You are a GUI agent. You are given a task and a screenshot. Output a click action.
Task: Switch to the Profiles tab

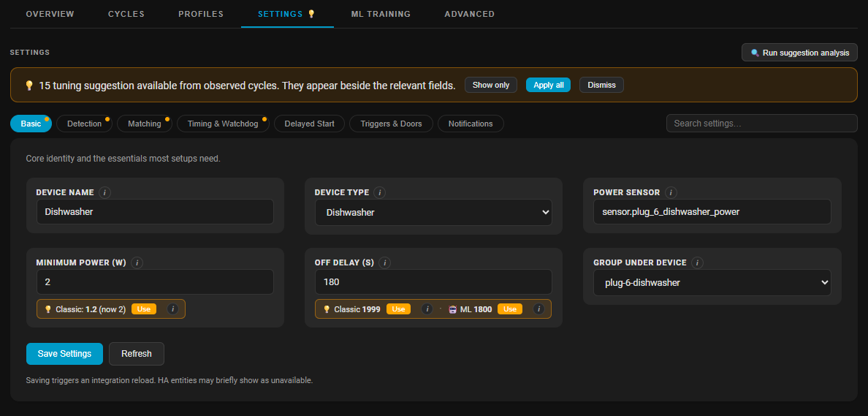click(x=201, y=14)
